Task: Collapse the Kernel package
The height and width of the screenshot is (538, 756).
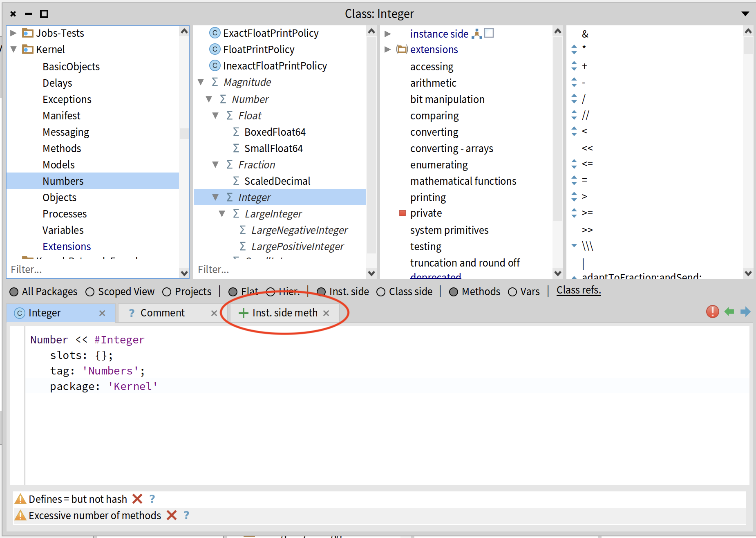Action: click(13, 49)
